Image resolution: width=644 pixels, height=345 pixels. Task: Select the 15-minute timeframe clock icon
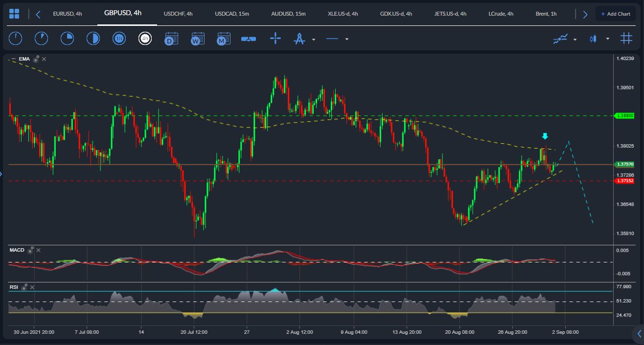click(67, 38)
